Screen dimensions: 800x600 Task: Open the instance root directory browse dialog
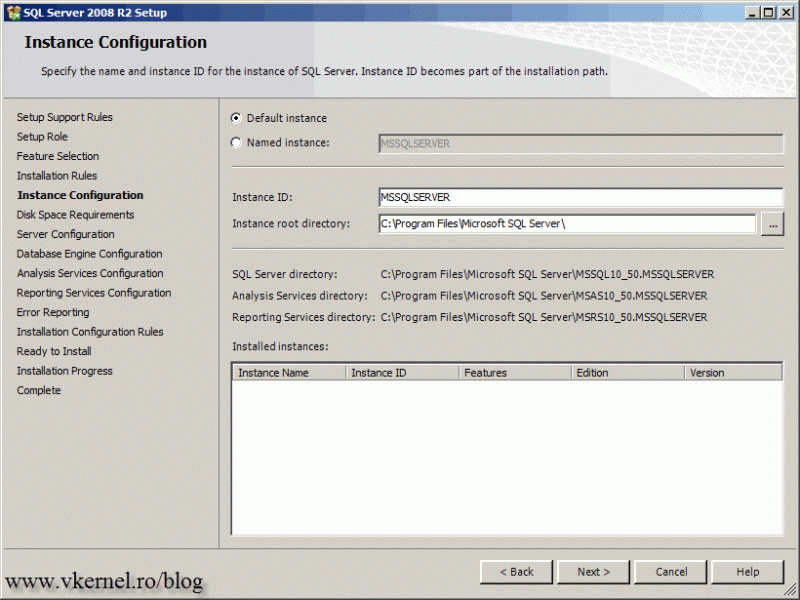(772, 224)
